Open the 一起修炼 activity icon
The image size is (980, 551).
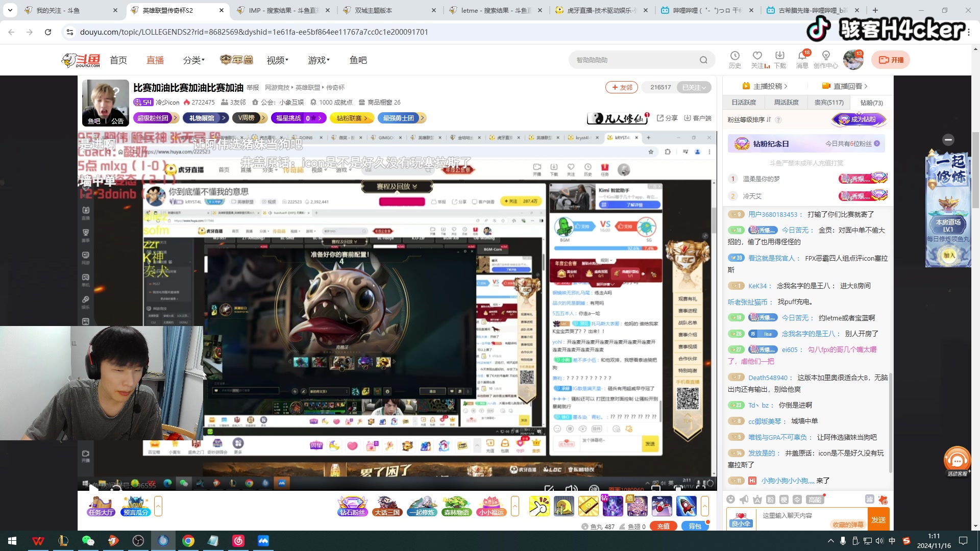422,506
